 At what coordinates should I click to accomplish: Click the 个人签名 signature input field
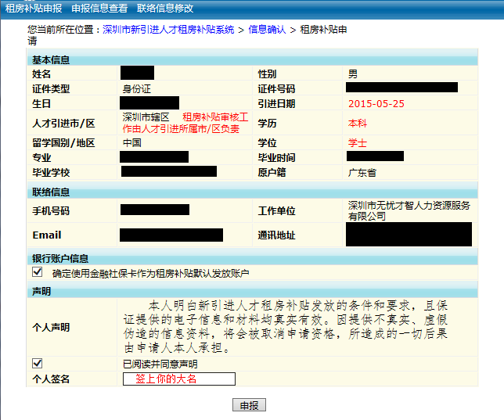tap(178, 379)
